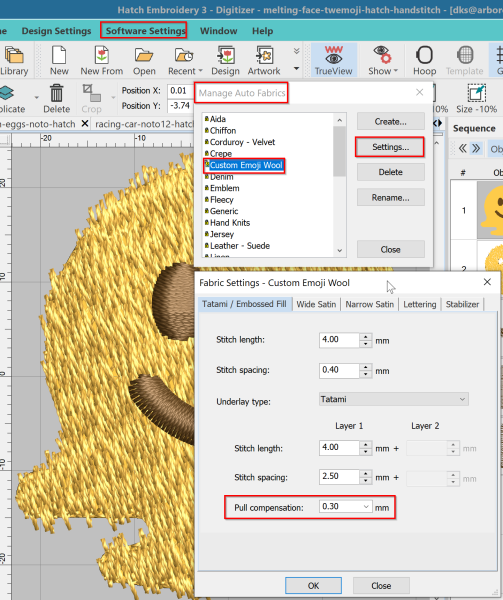The width and height of the screenshot is (503, 600).
Task: Open Crop dropdown arrow
Action: (113, 98)
